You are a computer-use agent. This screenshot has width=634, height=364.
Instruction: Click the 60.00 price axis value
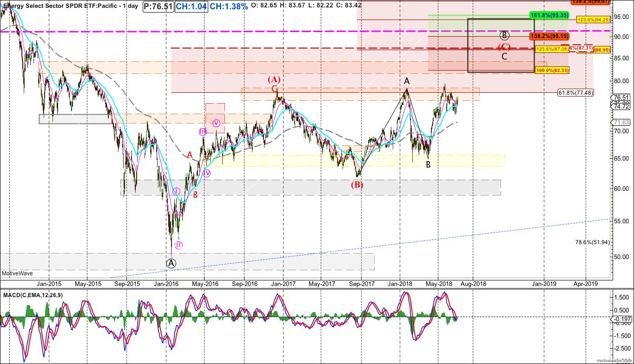[x=621, y=188]
